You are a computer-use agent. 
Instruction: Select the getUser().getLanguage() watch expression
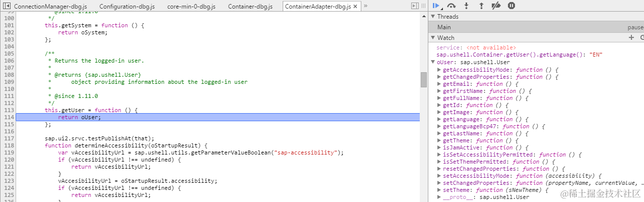tap(520, 55)
